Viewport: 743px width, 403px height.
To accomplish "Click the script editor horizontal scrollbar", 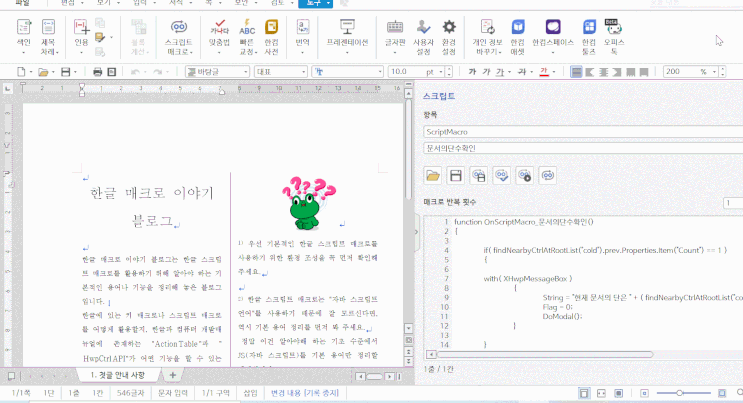I will pos(545,354).
